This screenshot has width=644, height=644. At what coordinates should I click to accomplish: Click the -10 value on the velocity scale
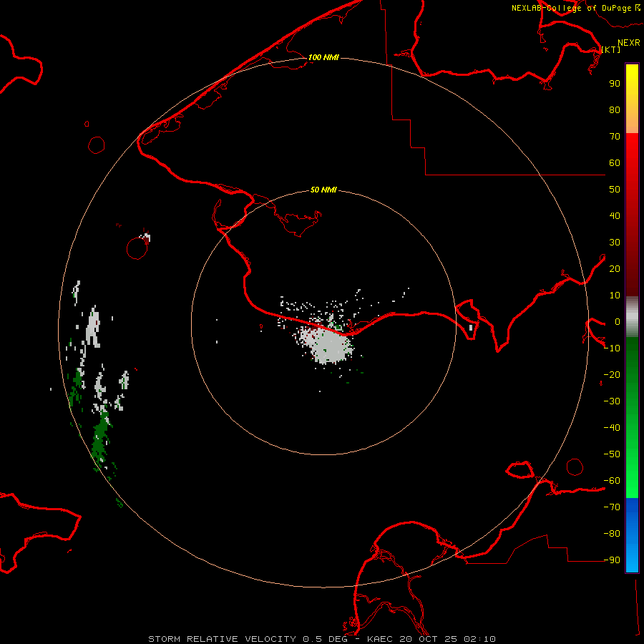point(612,348)
